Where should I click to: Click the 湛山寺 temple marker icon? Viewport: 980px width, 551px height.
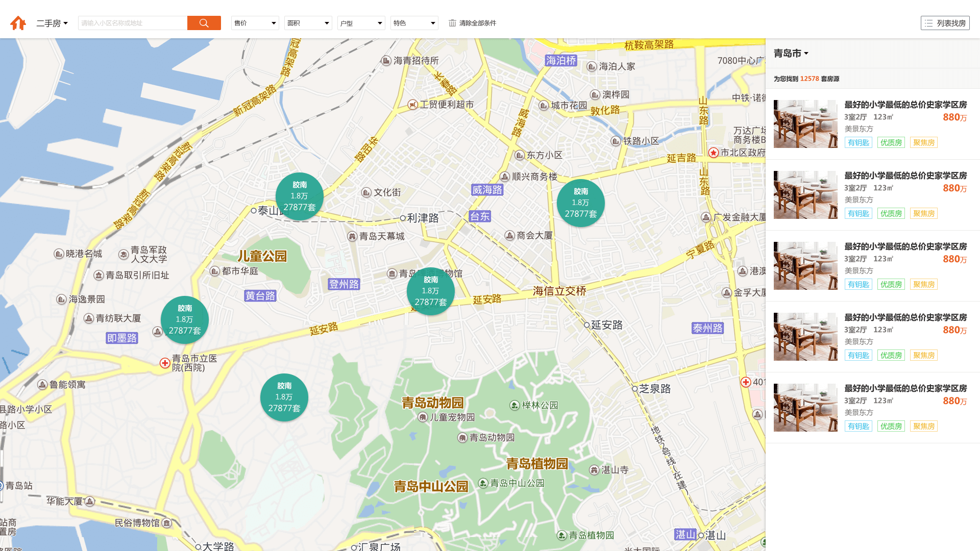point(594,470)
